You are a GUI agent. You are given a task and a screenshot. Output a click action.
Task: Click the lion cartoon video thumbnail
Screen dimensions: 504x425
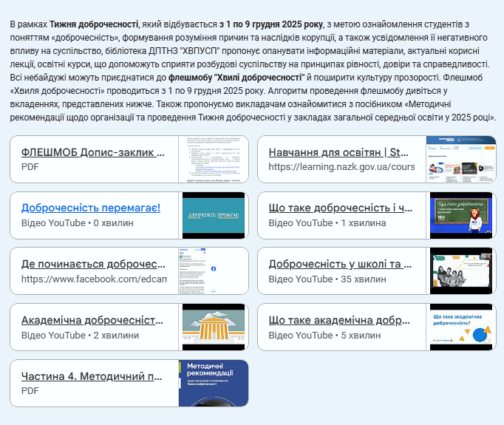click(x=460, y=215)
